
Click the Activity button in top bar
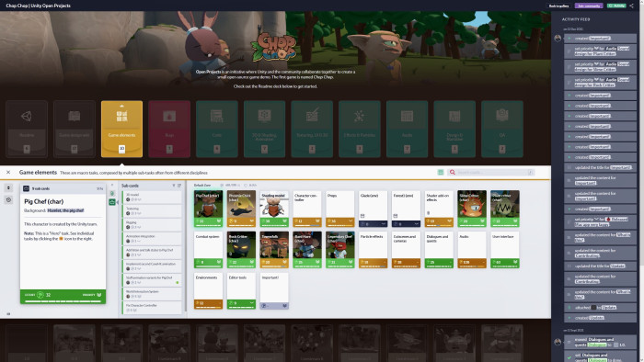[617, 6]
